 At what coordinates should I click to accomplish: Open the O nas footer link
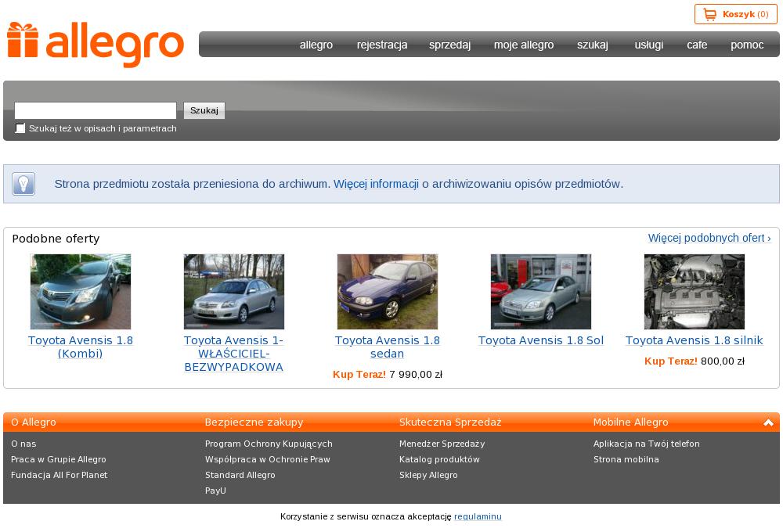23,444
